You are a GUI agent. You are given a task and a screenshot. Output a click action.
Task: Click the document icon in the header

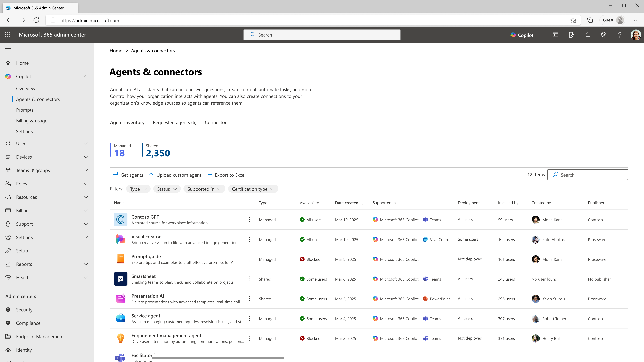pos(572,35)
